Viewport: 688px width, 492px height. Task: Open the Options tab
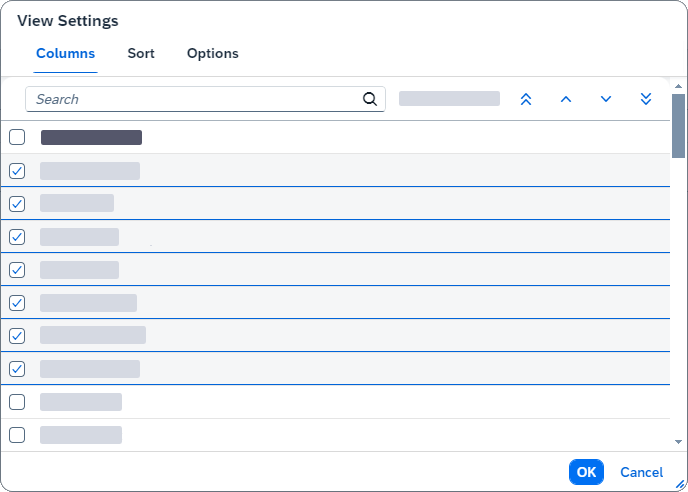[213, 54]
